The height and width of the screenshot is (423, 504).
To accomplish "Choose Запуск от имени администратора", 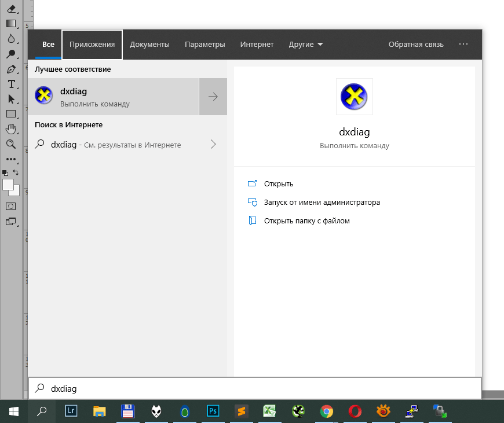I will [x=314, y=203].
